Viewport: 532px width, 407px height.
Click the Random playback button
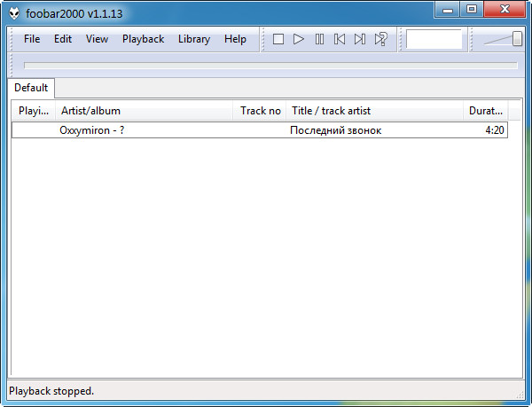click(x=381, y=39)
